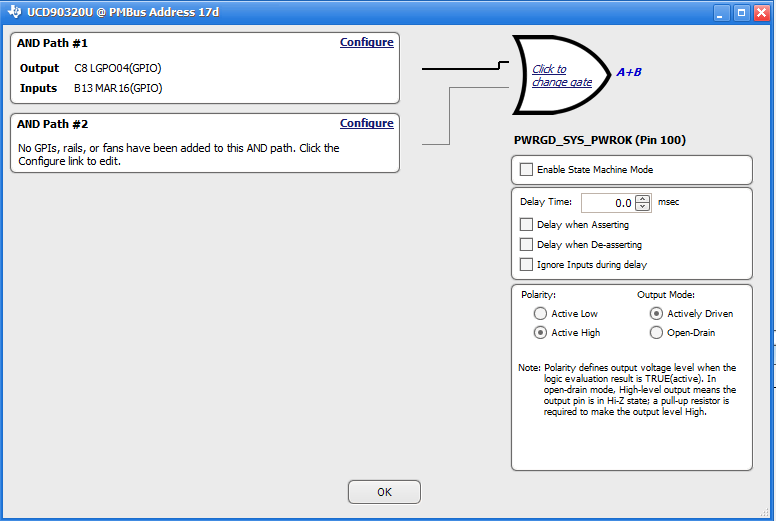This screenshot has width=776, height=521.
Task: Click the TI logo in title bar
Action: point(14,11)
